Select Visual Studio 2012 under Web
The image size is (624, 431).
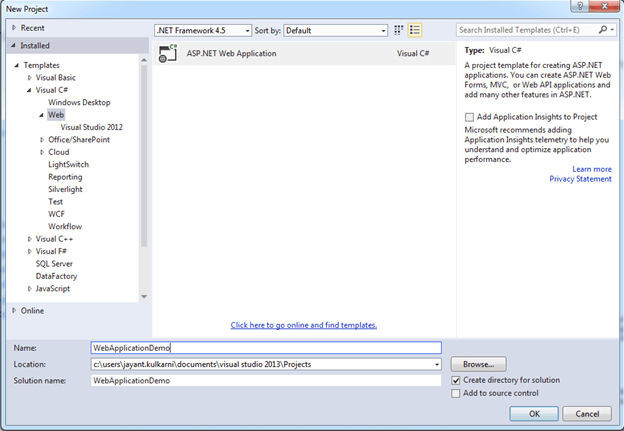point(92,127)
